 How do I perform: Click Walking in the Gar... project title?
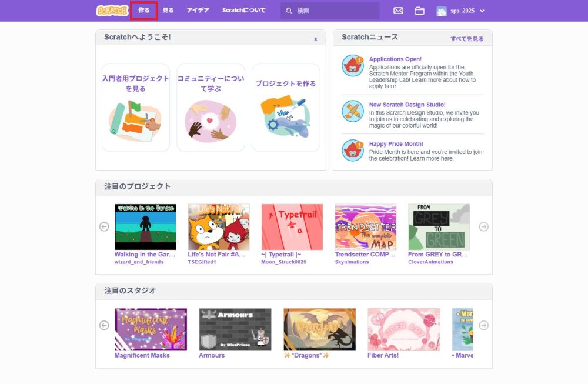[x=145, y=254]
